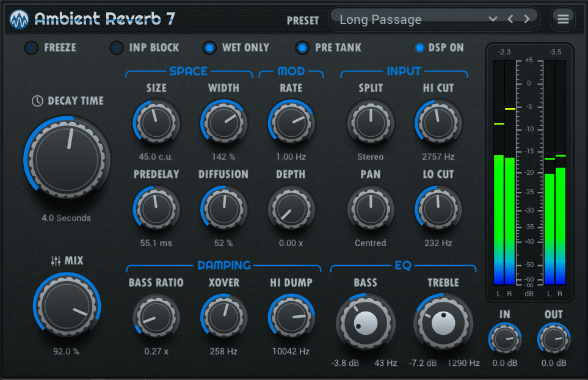Click the Size knob
The width and height of the screenshot is (588, 380).
[x=156, y=123]
